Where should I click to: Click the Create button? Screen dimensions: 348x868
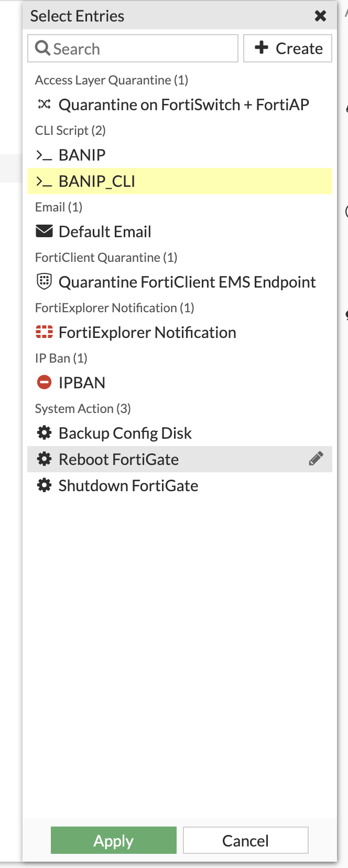[288, 48]
